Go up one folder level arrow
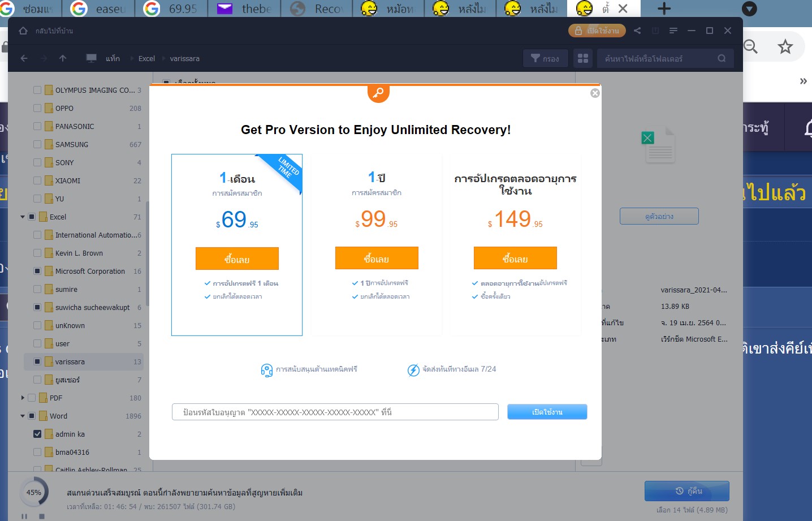 [63, 58]
